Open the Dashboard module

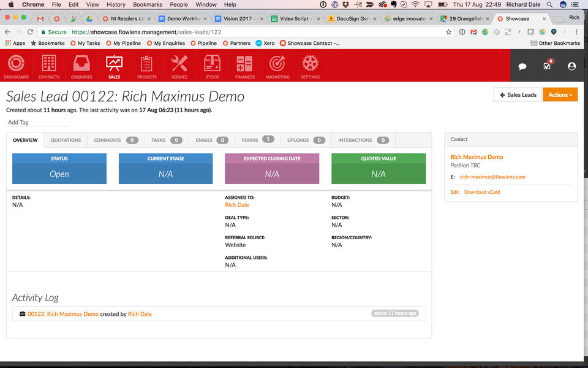(16, 66)
